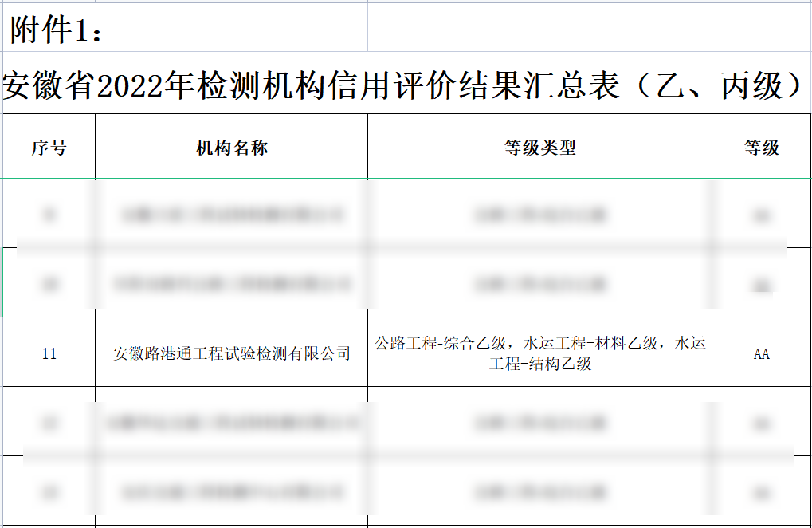Select the blurred grade type cell in the first data row
The image size is (812, 528).
(539, 214)
